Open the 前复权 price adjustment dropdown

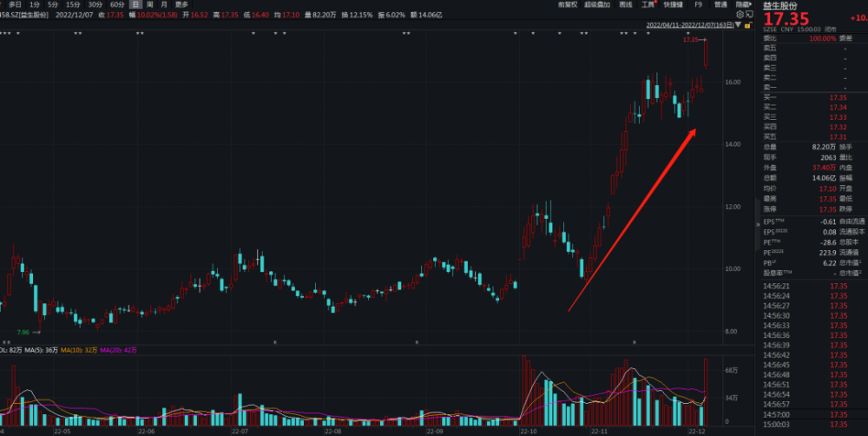pyautogui.click(x=568, y=4)
